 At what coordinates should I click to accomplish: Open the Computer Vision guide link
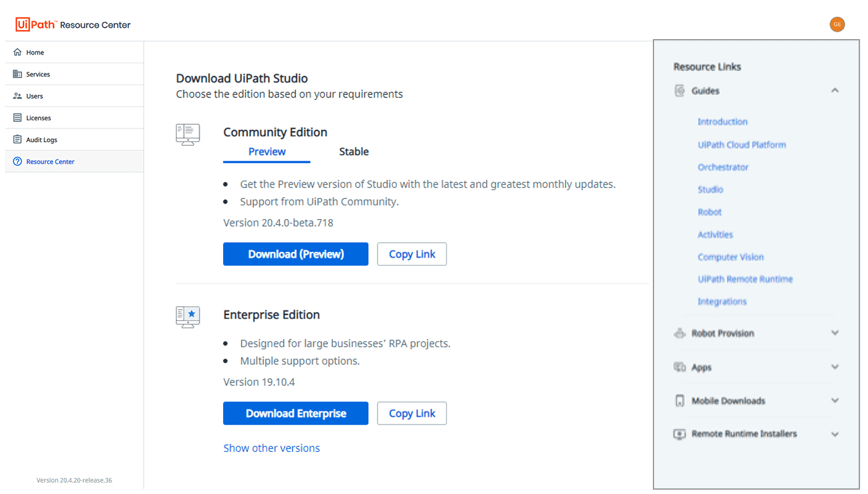[730, 257]
